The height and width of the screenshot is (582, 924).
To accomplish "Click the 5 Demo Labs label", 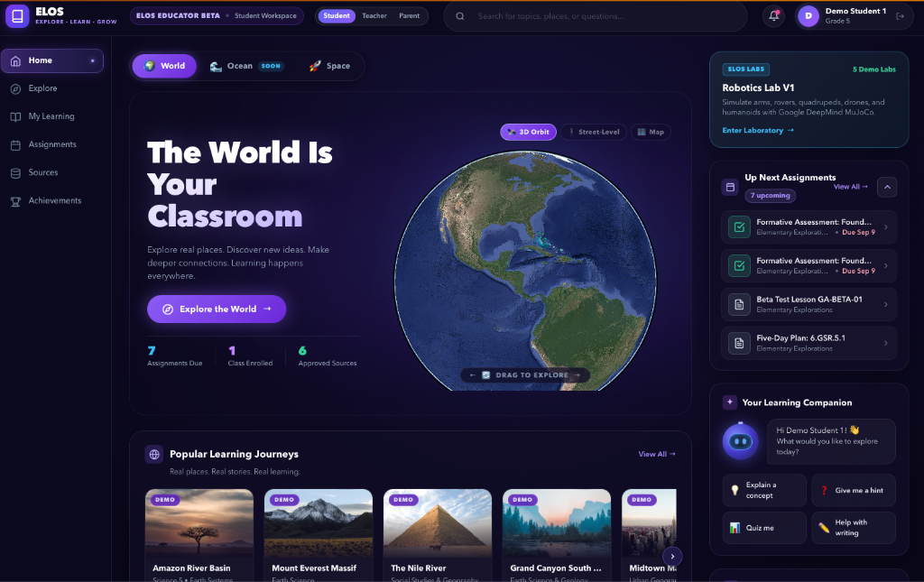I will (873, 69).
